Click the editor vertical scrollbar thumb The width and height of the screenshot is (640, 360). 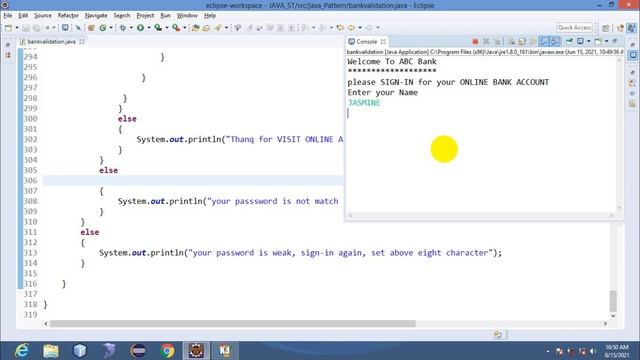click(x=613, y=301)
